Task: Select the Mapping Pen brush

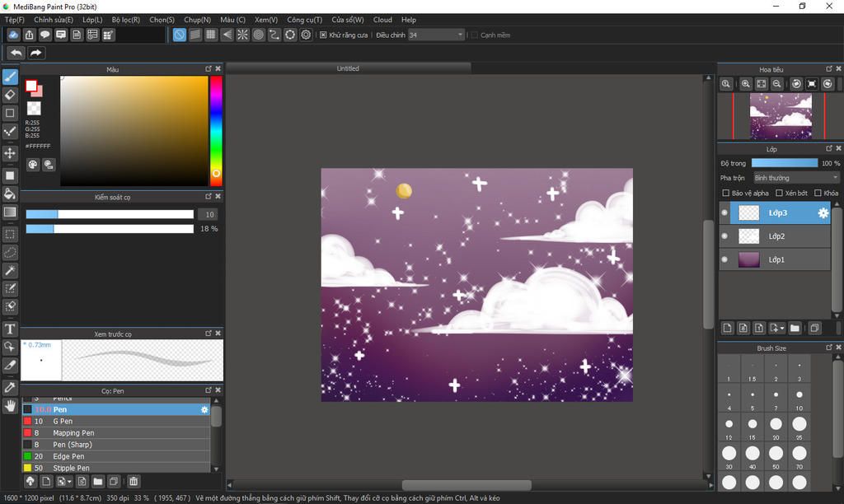Action: click(x=115, y=433)
